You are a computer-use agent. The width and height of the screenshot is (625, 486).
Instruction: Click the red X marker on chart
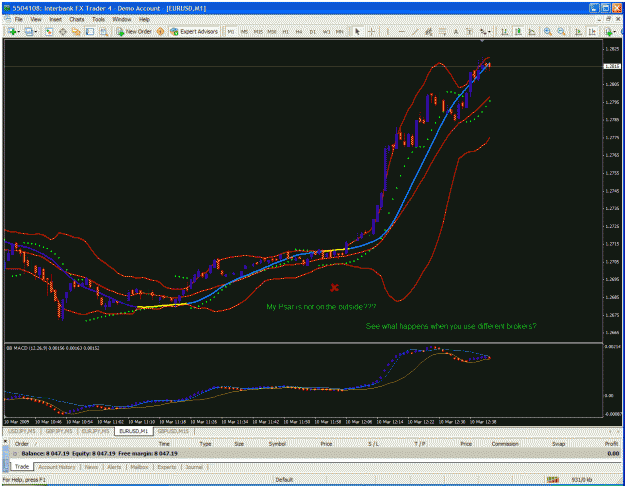pos(334,287)
